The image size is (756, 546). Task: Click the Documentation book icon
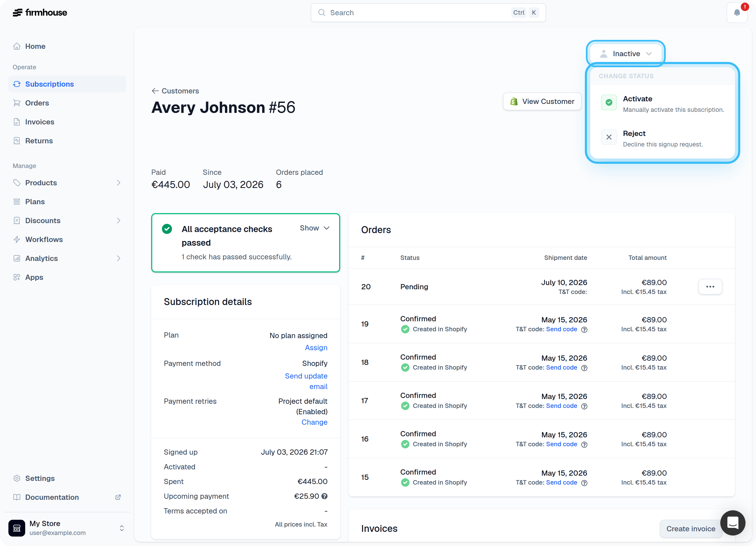[x=17, y=497]
